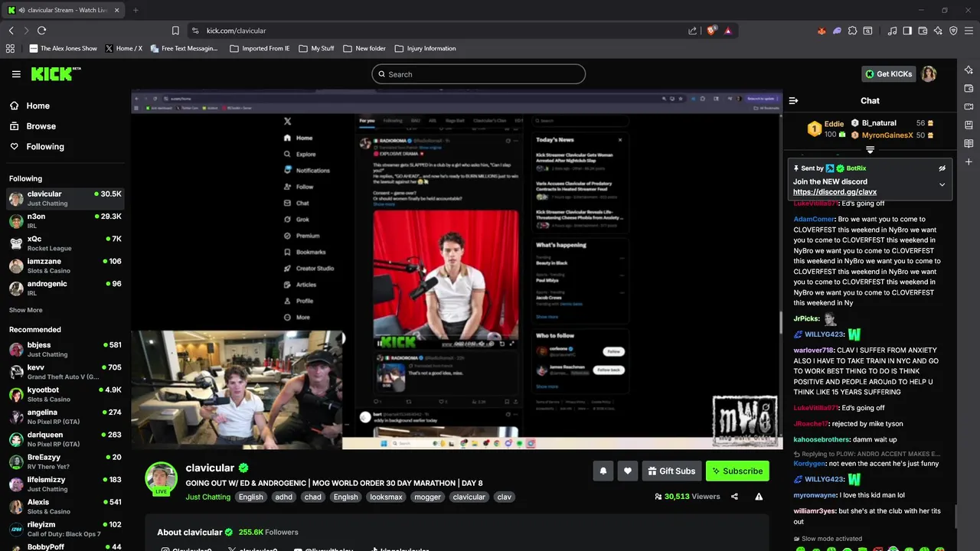
Task: Open the user profile avatar menu
Action: [x=929, y=74]
